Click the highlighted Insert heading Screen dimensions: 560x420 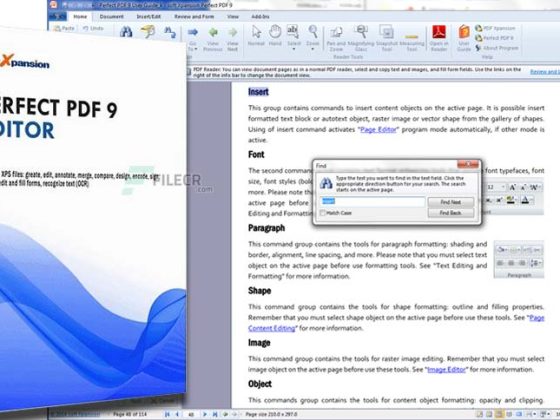pos(258,92)
